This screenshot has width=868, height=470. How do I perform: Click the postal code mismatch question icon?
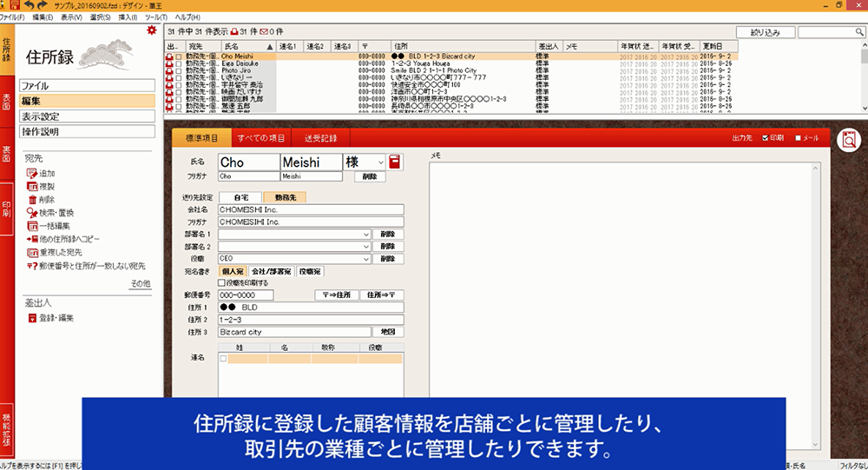click(x=32, y=266)
